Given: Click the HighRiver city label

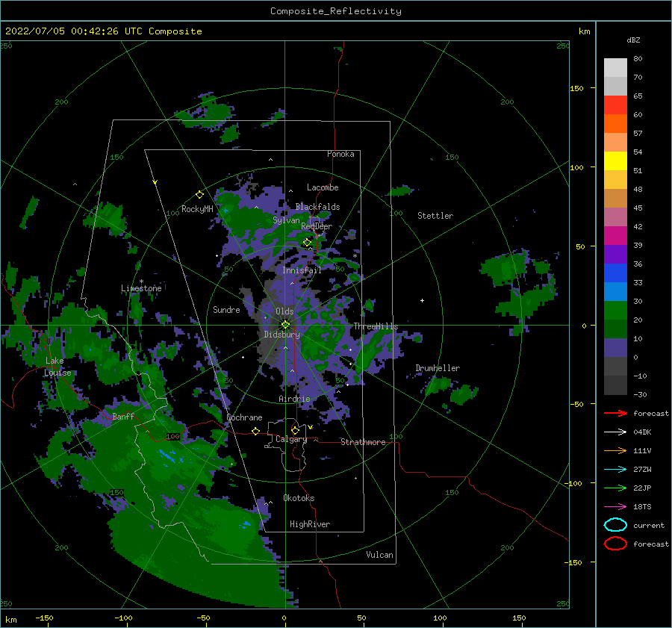Looking at the screenshot, I should [310, 524].
